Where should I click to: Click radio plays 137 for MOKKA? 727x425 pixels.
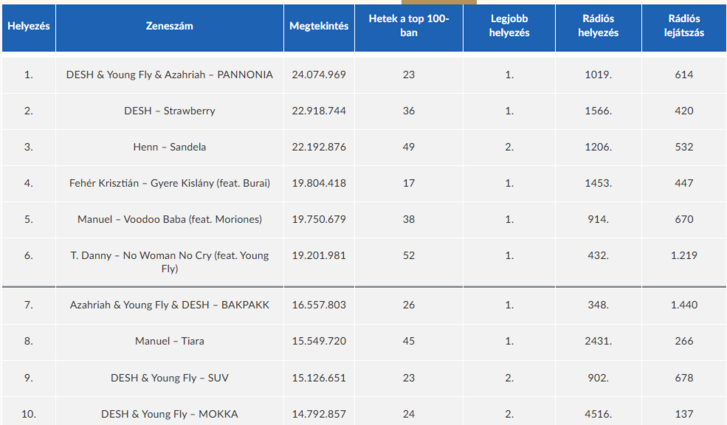pyautogui.click(x=684, y=414)
